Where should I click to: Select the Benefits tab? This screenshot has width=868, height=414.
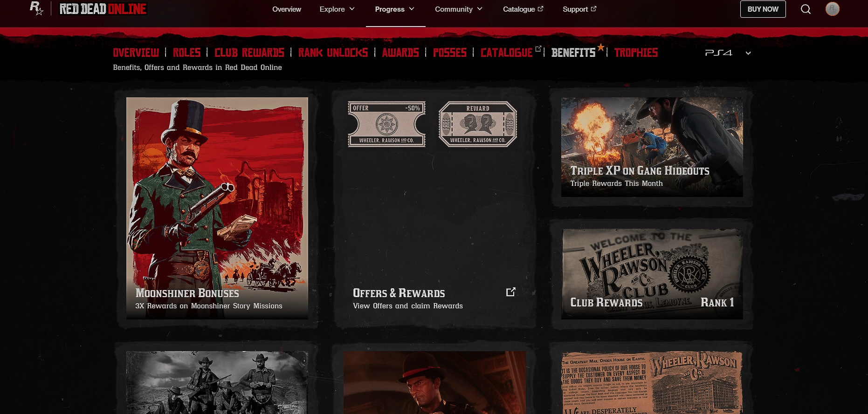573,53
